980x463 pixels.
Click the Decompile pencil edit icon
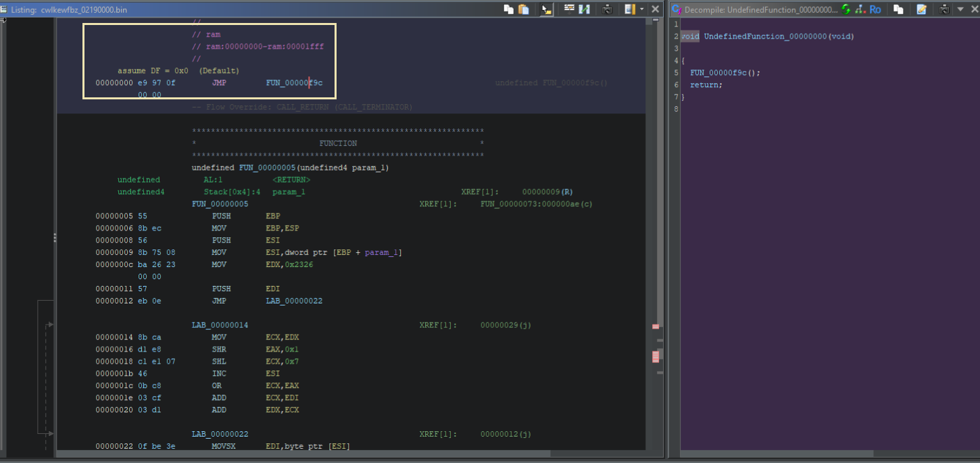(x=921, y=9)
